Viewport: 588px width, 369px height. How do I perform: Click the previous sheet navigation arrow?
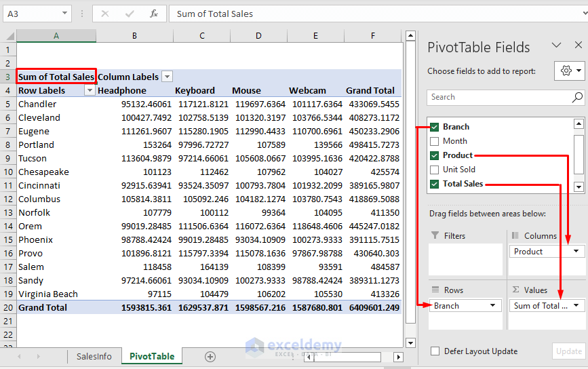point(19,357)
